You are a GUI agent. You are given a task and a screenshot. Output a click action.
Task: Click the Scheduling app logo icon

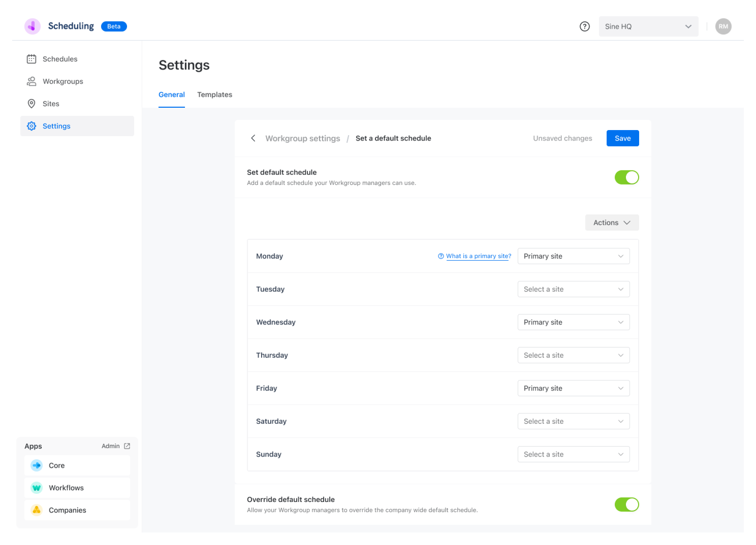[x=32, y=26]
